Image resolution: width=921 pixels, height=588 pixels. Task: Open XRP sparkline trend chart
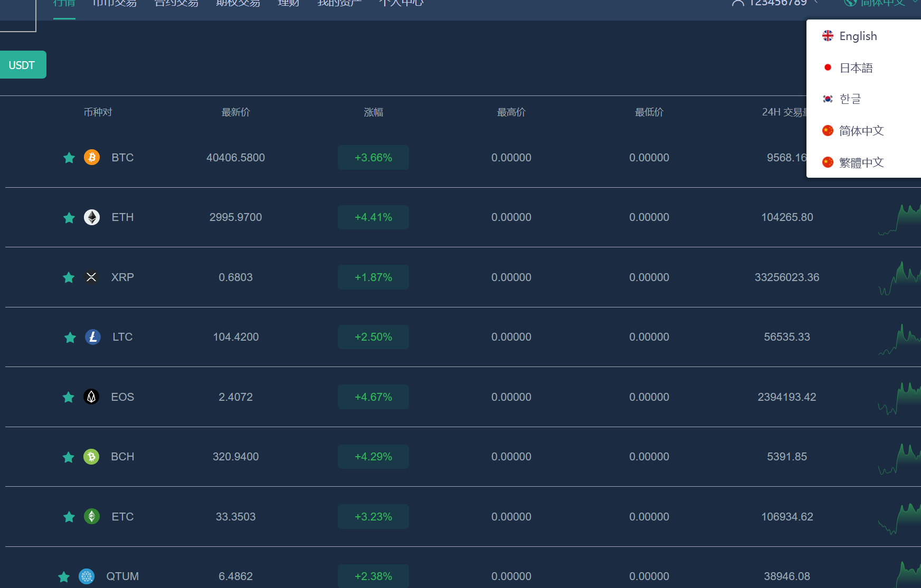(x=899, y=278)
